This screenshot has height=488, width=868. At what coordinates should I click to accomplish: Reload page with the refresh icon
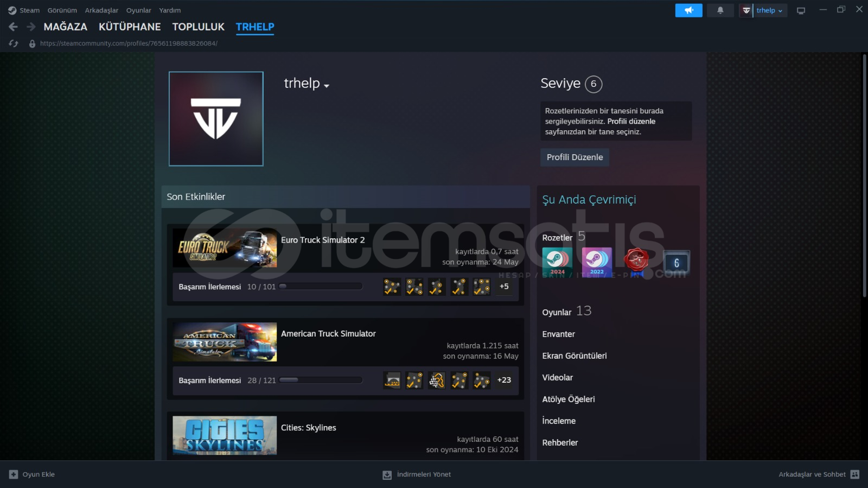[14, 43]
